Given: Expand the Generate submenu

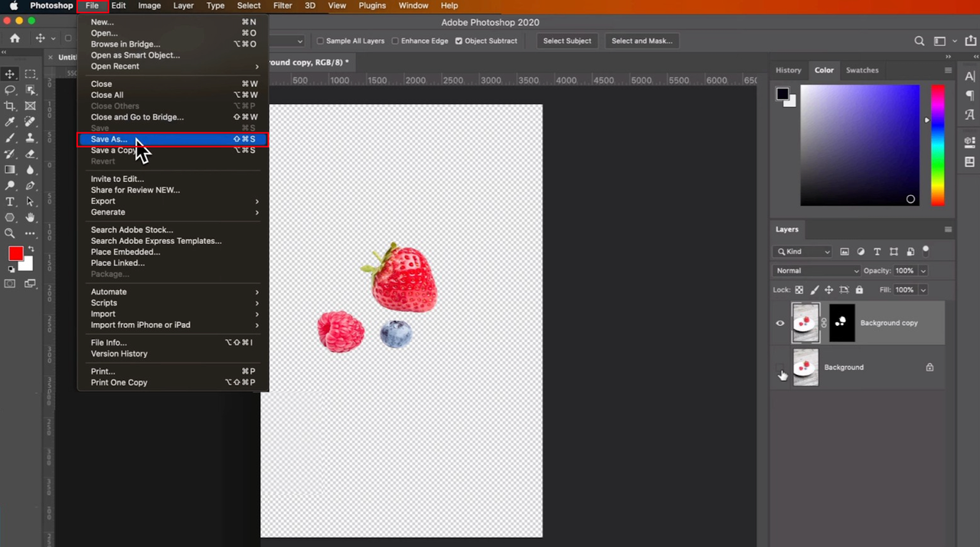Looking at the screenshot, I should pyautogui.click(x=173, y=212).
